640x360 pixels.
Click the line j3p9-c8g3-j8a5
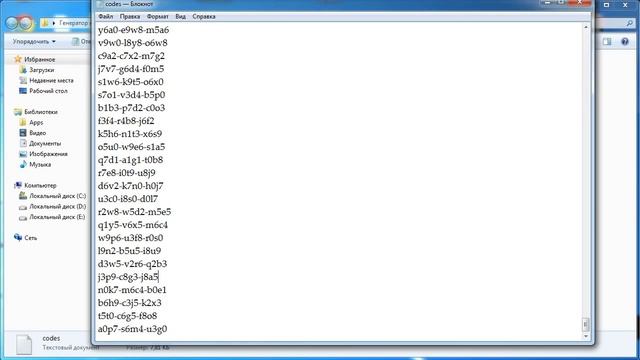tap(128, 277)
